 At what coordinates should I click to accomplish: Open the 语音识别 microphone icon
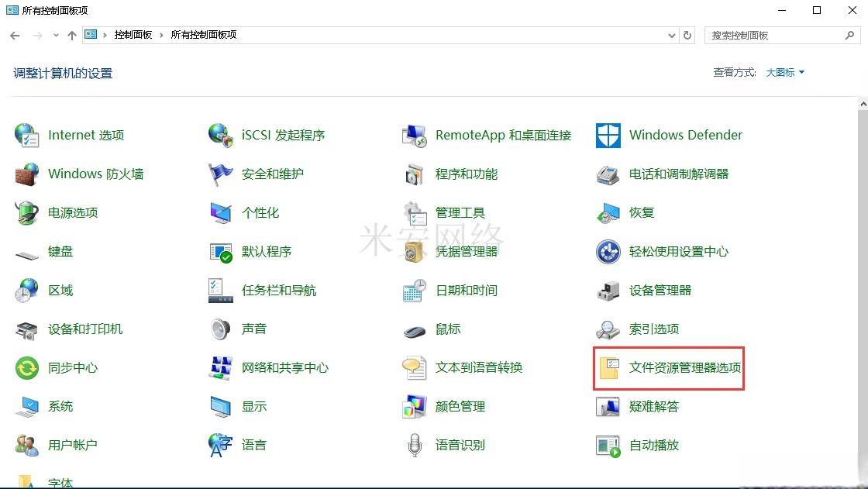click(414, 446)
